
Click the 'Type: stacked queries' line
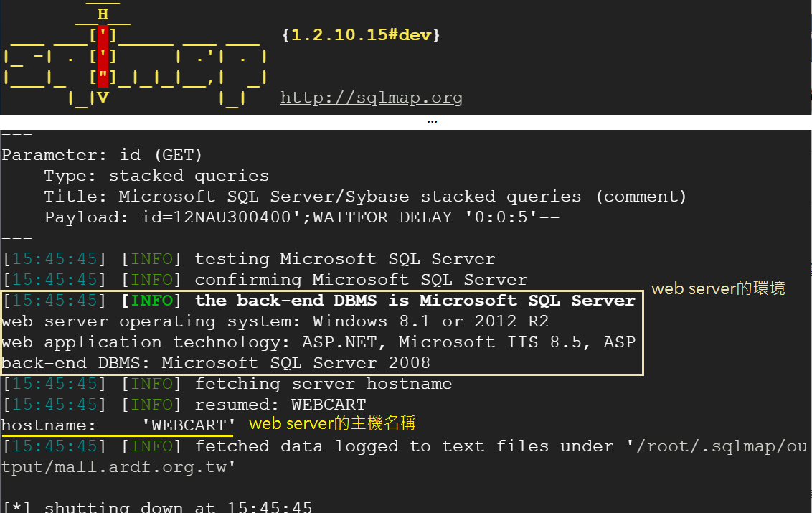coord(156,175)
